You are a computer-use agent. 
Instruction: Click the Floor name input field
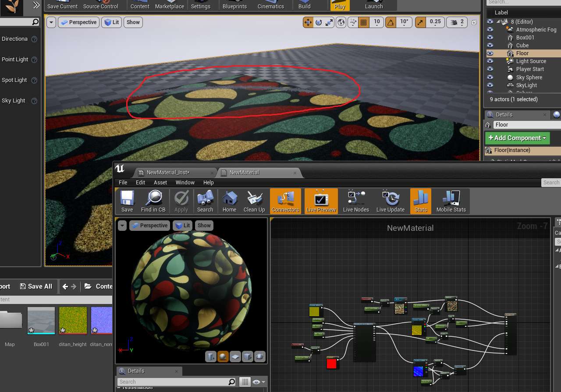point(527,125)
